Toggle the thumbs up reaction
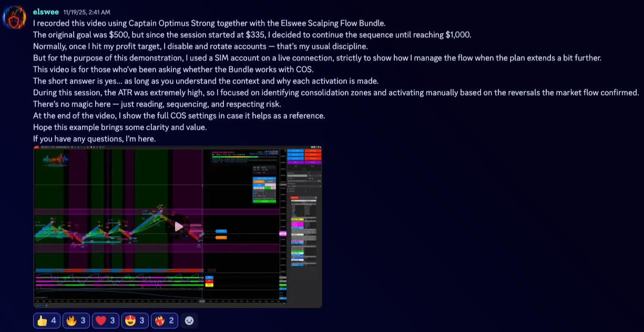644x332 pixels. click(47, 320)
